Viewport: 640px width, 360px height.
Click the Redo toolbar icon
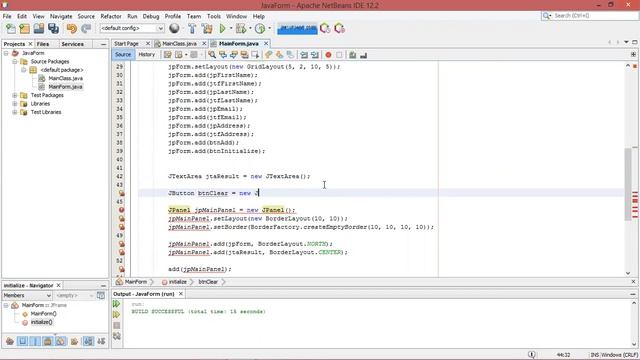[x=86, y=29]
